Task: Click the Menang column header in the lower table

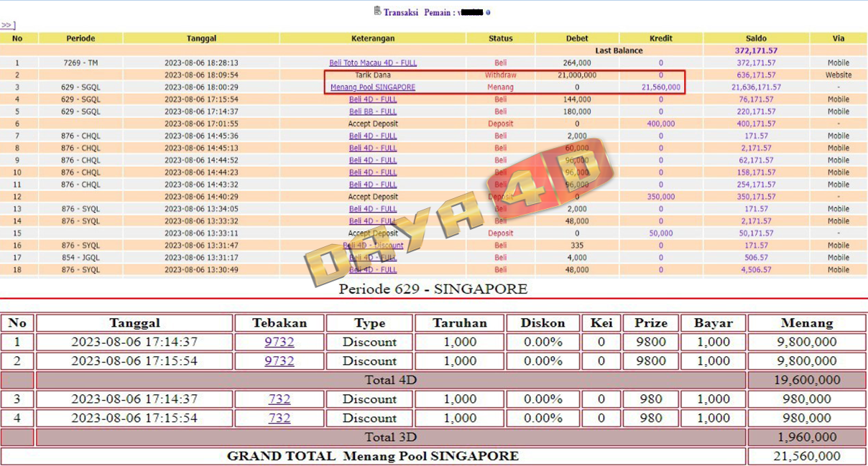Action: [806, 323]
